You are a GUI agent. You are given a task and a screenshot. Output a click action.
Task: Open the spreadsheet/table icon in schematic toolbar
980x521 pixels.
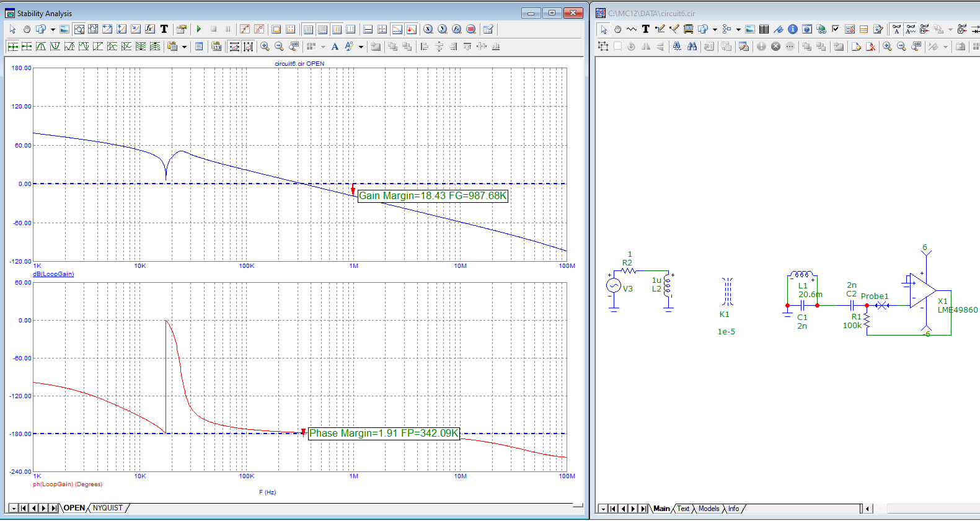coord(764,29)
